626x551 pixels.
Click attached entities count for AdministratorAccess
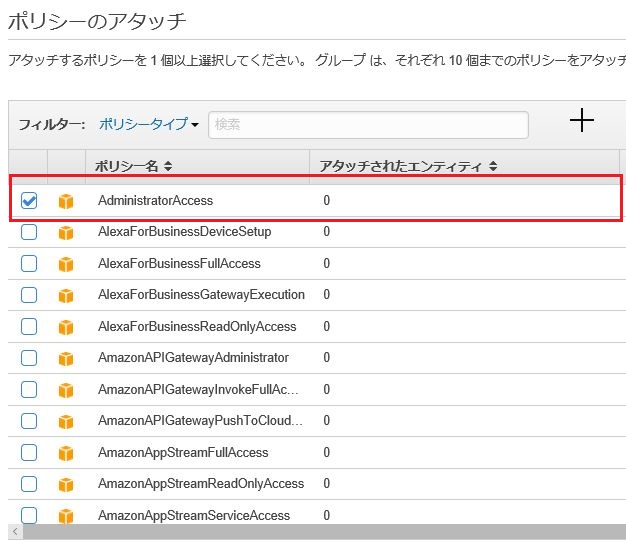(x=327, y=200)
